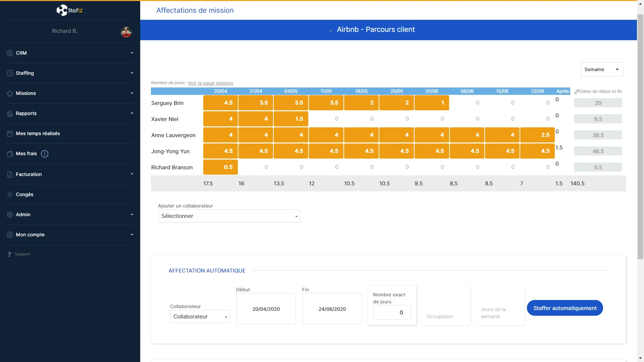Click the Support question mark icon
Viewport: 644px width, 362px height.
point(9,254)
